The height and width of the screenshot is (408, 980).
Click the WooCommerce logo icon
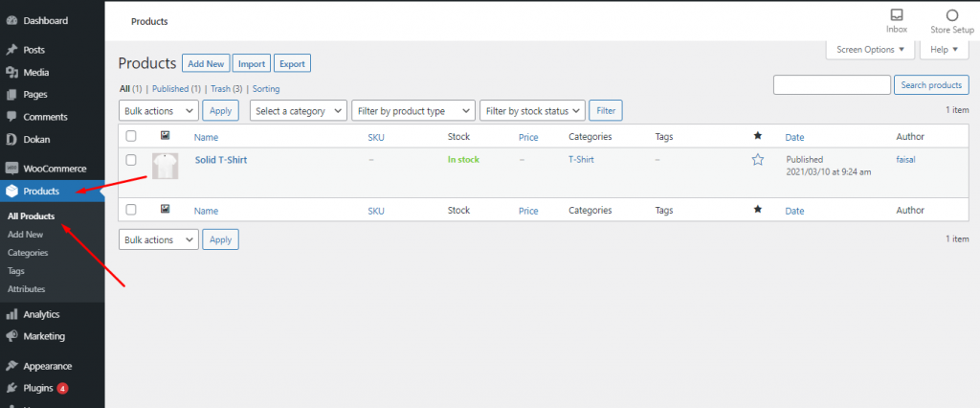pos(11,169)
